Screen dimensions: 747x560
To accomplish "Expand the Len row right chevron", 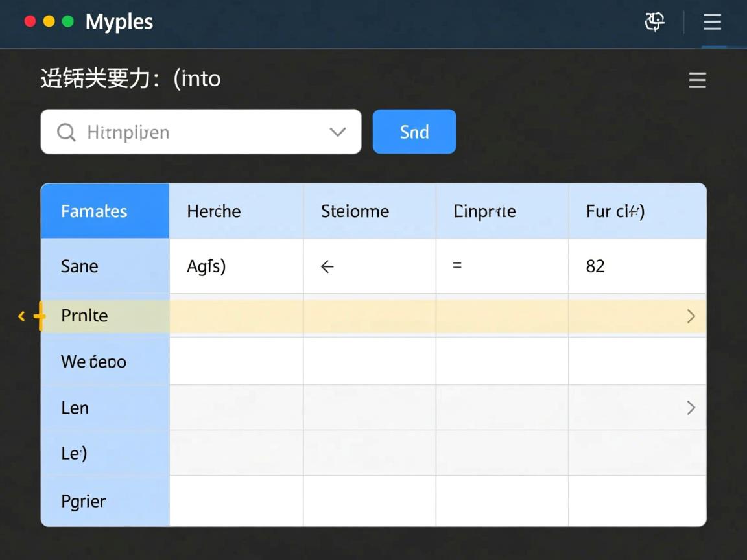I will [691, 408].
